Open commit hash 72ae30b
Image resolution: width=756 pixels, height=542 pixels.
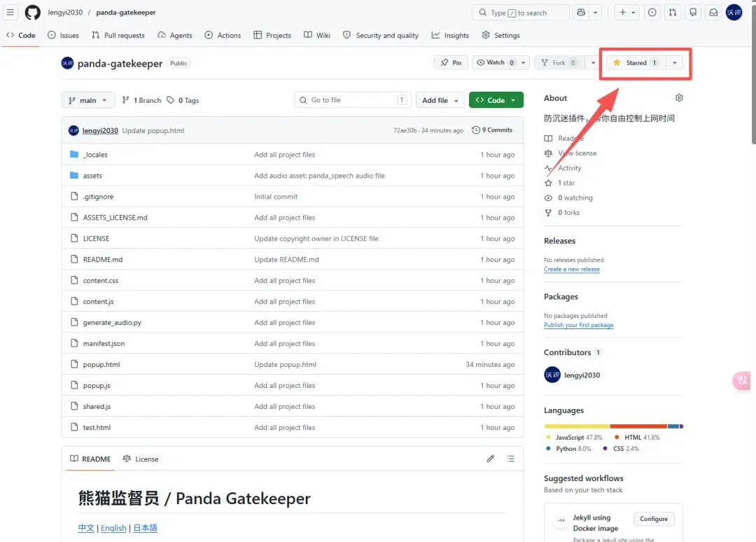(405, 130)
